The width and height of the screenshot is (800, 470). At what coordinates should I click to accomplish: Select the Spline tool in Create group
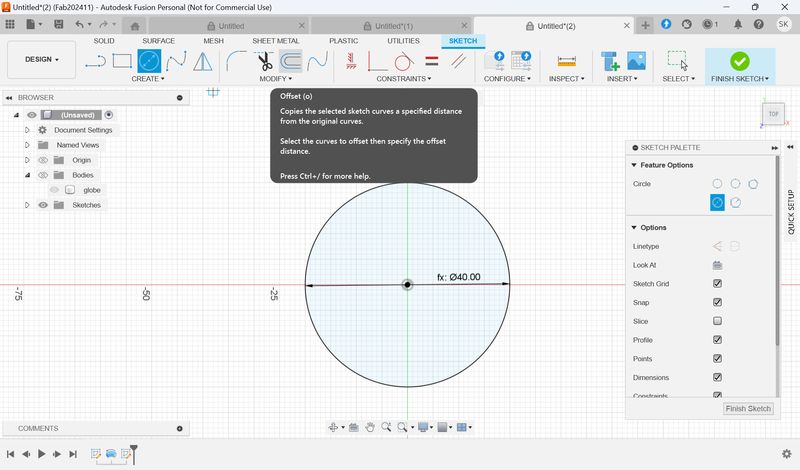176,61
